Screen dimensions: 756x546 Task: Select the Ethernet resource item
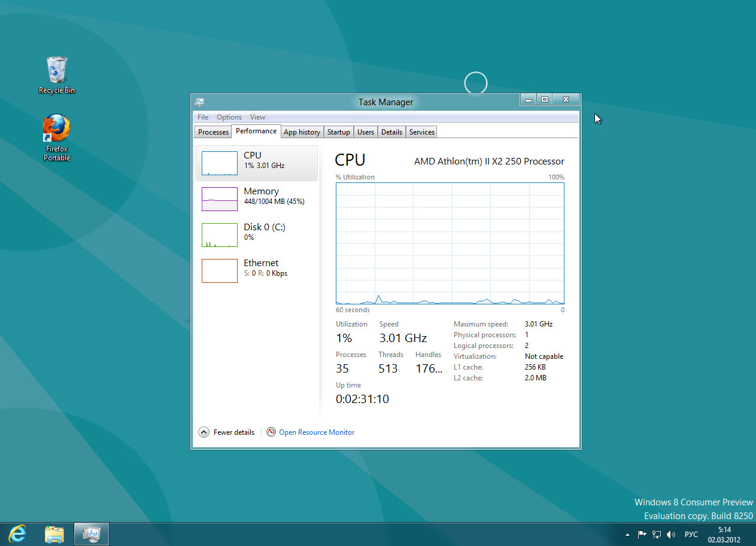(257, 271)
